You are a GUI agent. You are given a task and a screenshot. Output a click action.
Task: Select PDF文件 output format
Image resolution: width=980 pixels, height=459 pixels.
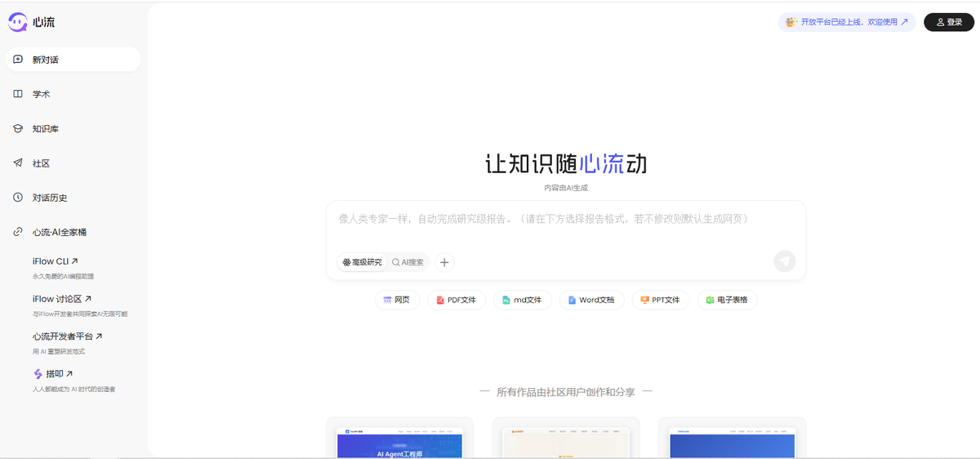[x=457, y=300]
